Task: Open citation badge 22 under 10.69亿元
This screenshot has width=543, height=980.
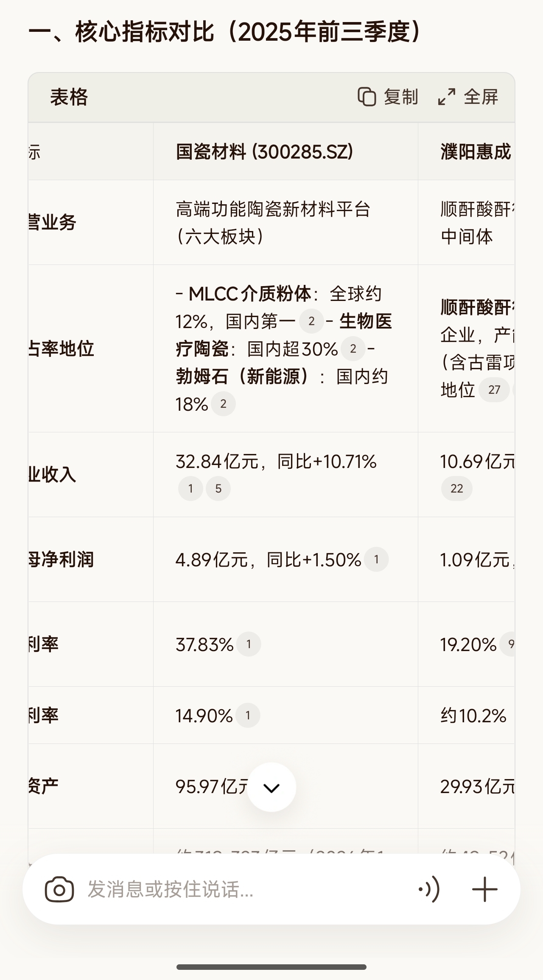Action: click(457, 488)
